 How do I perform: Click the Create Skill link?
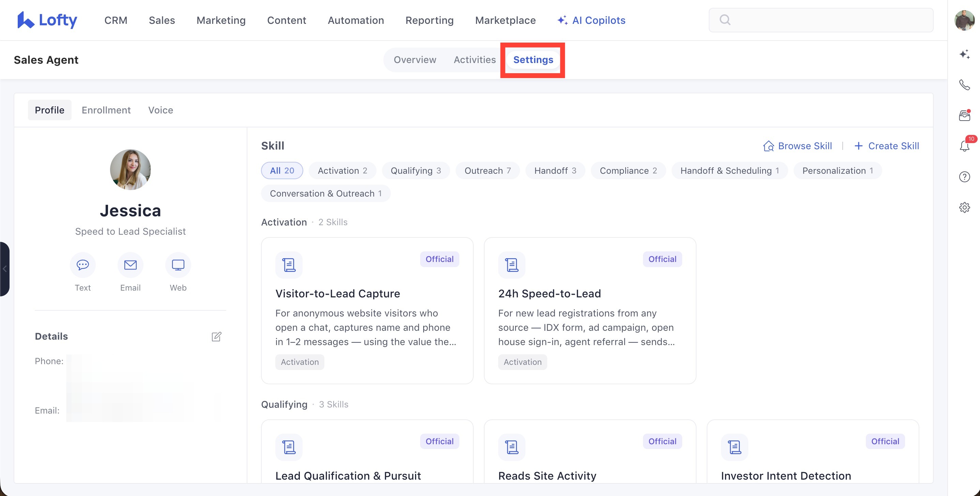click(886, 146)
